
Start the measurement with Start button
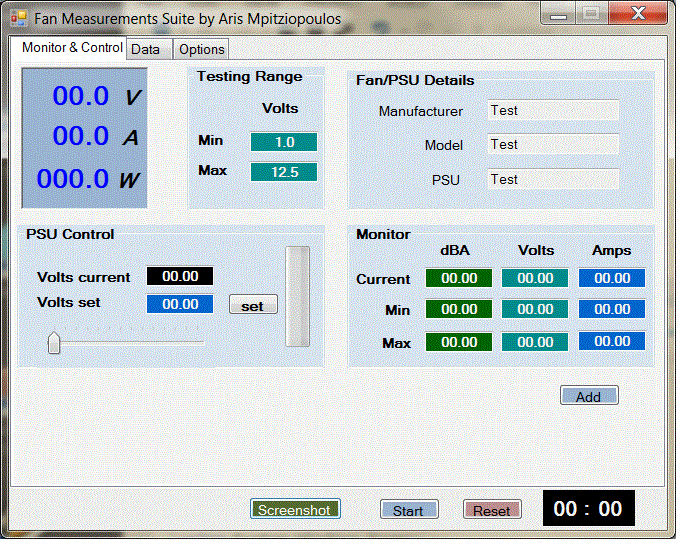pos(409,510)
